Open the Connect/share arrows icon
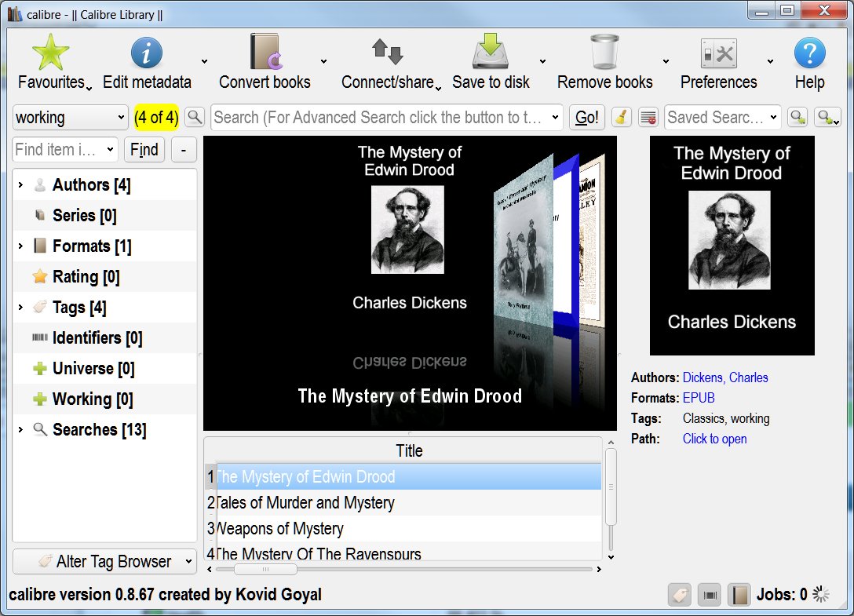 point(387,51)
